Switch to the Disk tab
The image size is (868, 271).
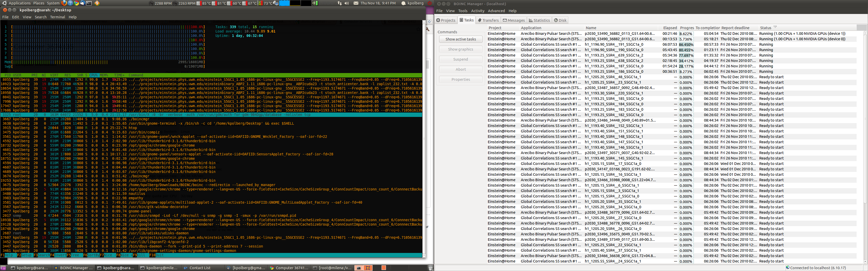560,20
